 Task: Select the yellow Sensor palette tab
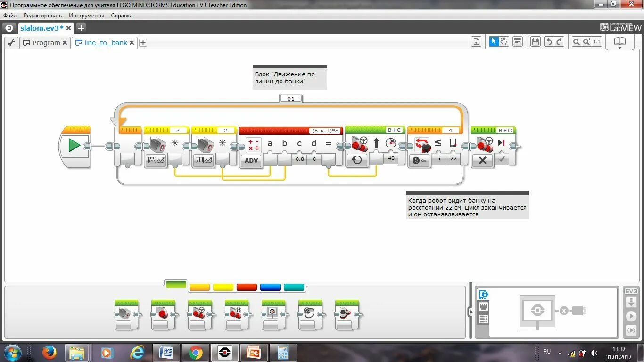click(223, 287)
